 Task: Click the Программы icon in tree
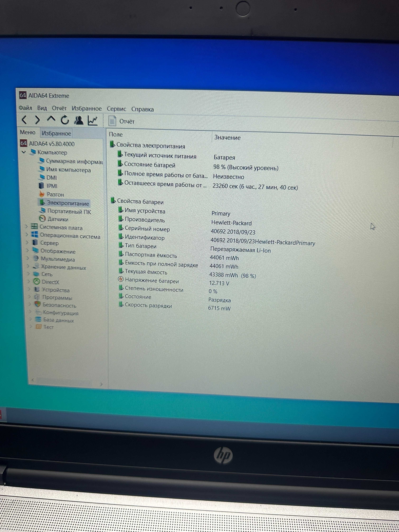(37, 297)
